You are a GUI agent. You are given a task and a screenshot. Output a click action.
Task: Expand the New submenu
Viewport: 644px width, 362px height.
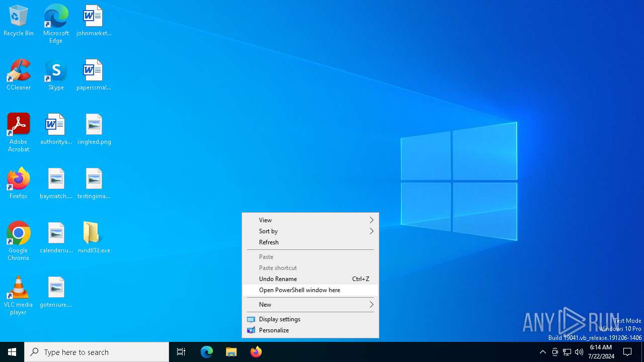(310, 305)
